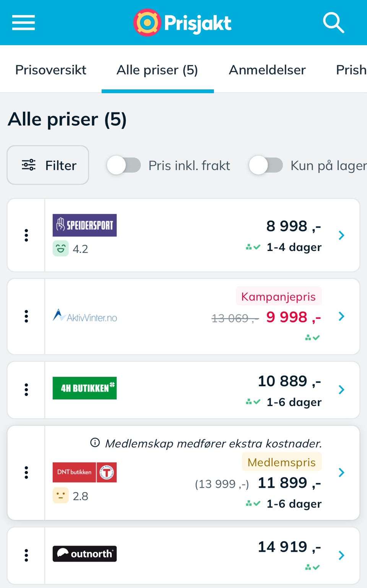Screen dimensions: 367x588
Task: Tap the search magnifier icon
Action: pos(333,23)
